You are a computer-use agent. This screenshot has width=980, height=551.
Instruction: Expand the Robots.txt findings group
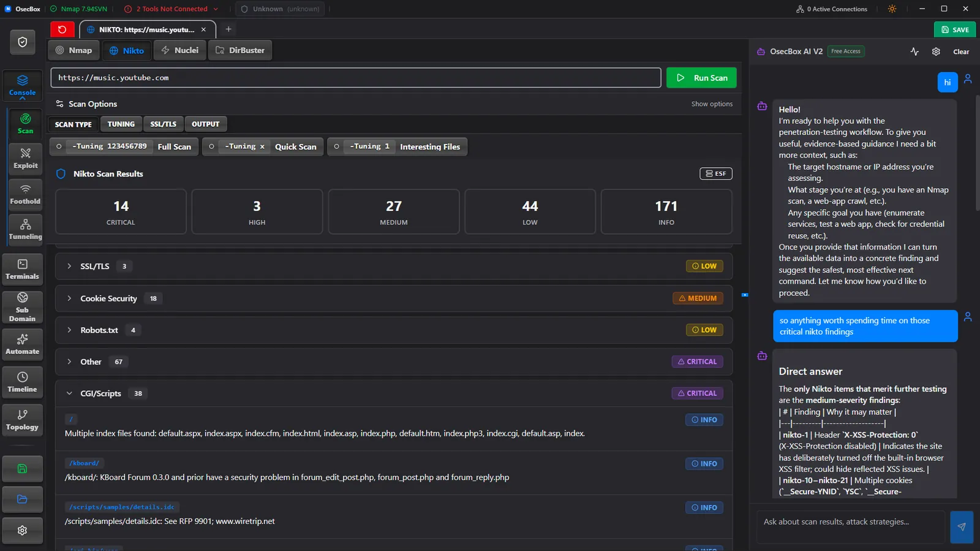(394, 330)
